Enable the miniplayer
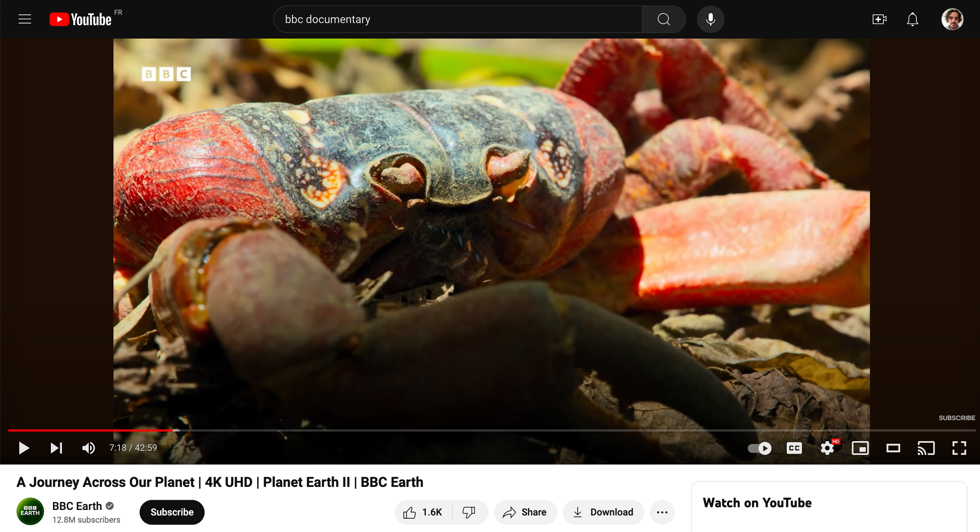The image size is (980, 532). tap(860, 448)
